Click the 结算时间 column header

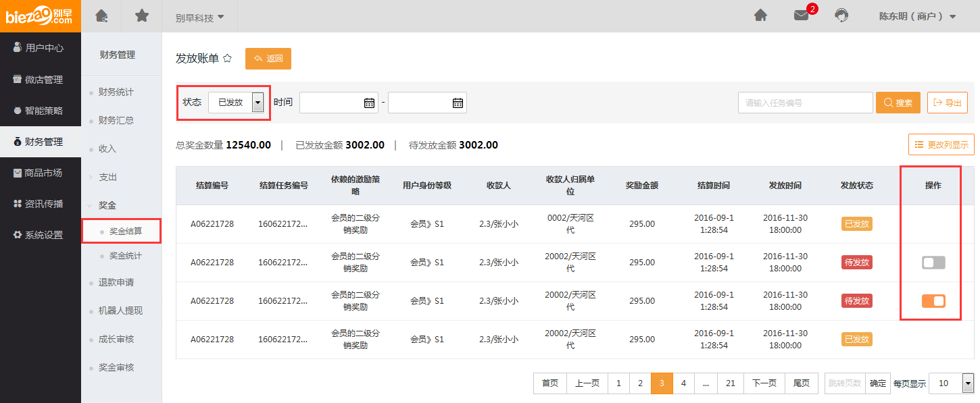(x=714, y=185)
